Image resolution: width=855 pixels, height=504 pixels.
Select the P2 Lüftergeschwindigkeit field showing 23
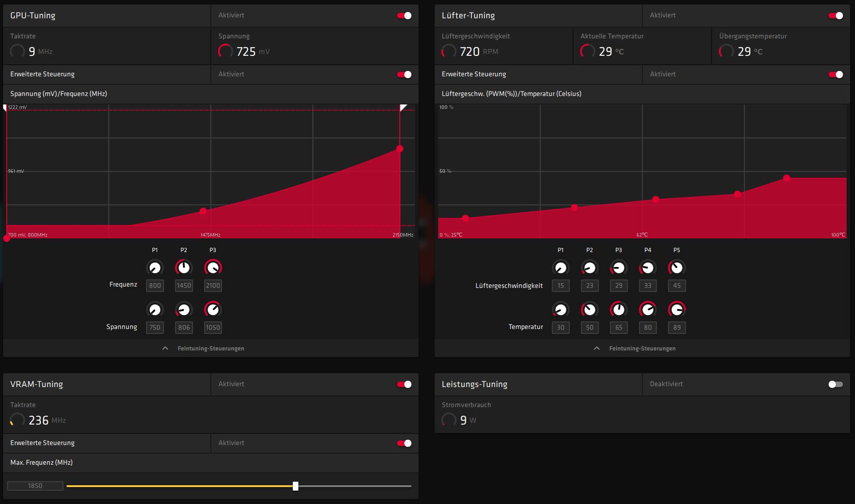click(590, 286)
